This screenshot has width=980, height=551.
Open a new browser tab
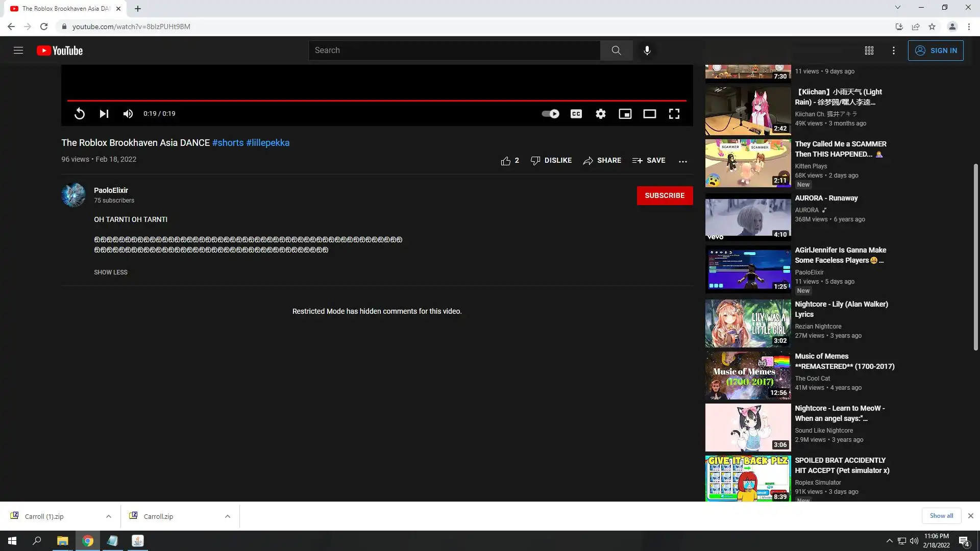[x=138, y=9]
